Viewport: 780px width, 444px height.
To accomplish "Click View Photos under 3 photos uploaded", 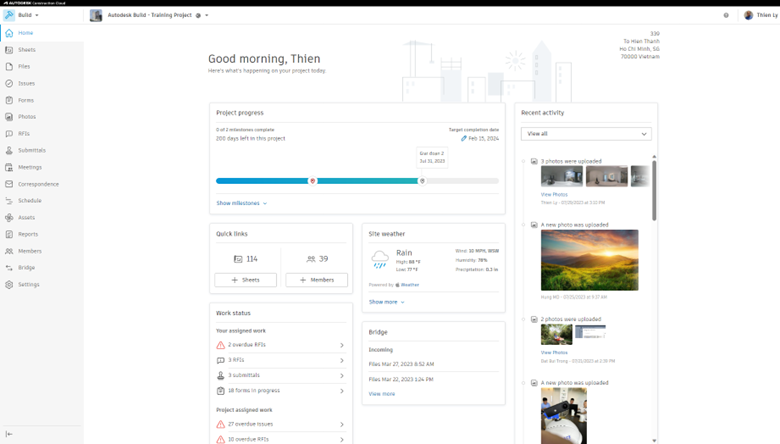I will pos(554,194).
